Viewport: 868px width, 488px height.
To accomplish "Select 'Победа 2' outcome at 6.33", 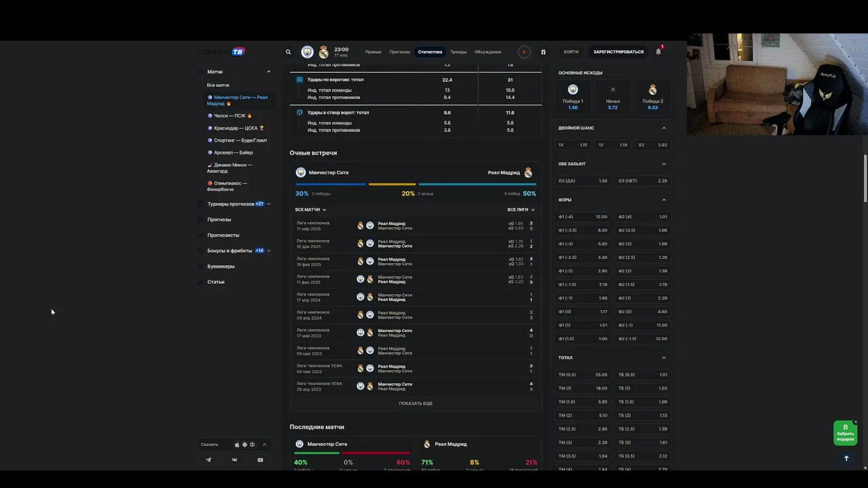I will pos(653,97).
